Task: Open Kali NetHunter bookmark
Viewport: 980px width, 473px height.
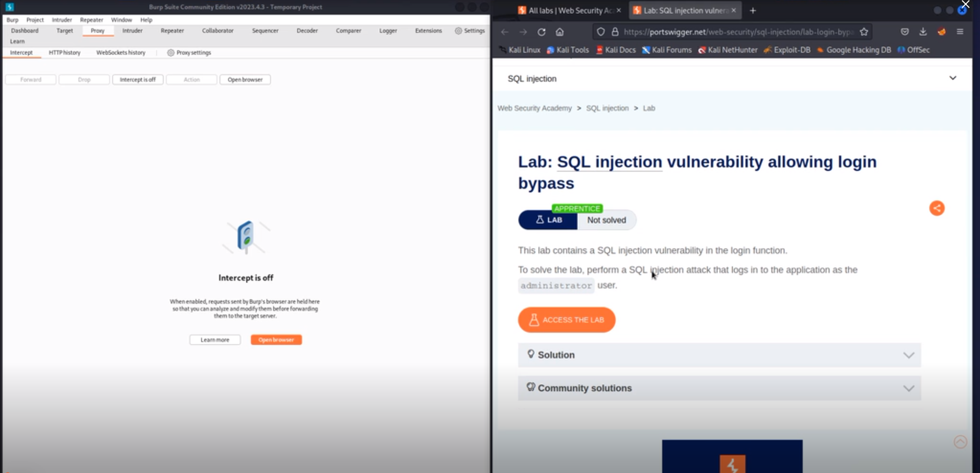Action: [728, 50]
